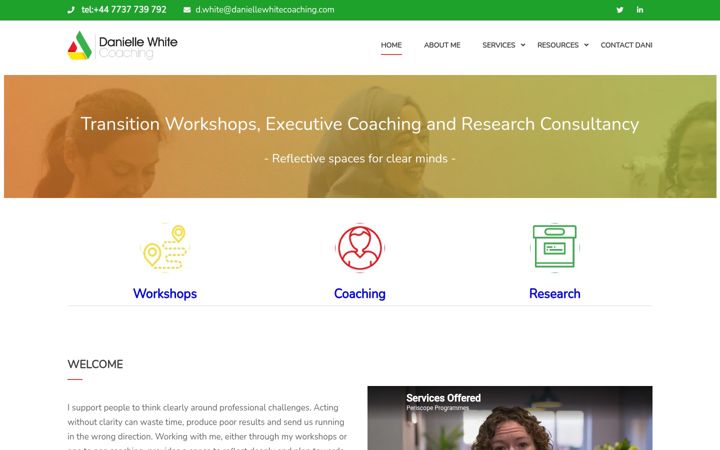Open the Contact Dani page

(626, 45)
